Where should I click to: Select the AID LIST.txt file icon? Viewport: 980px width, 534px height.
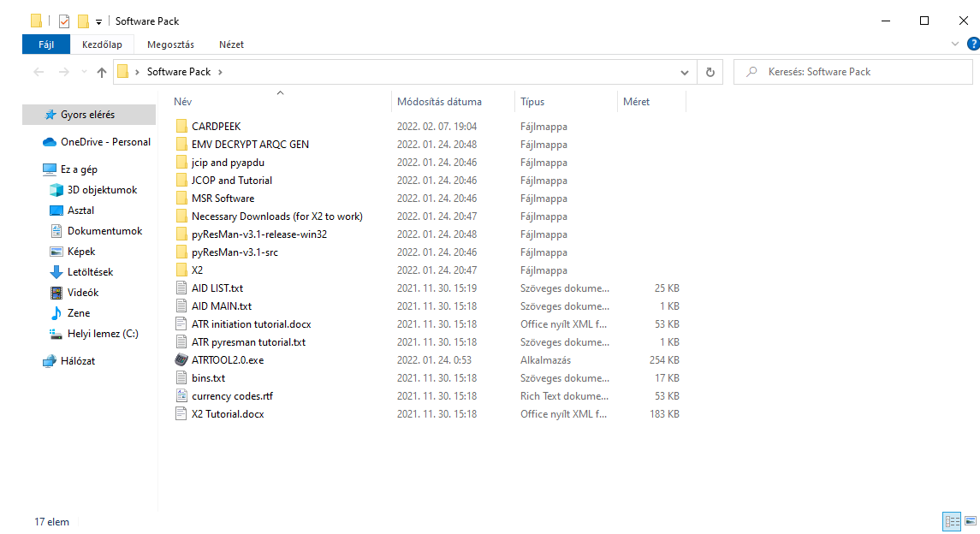pos(181,288)
